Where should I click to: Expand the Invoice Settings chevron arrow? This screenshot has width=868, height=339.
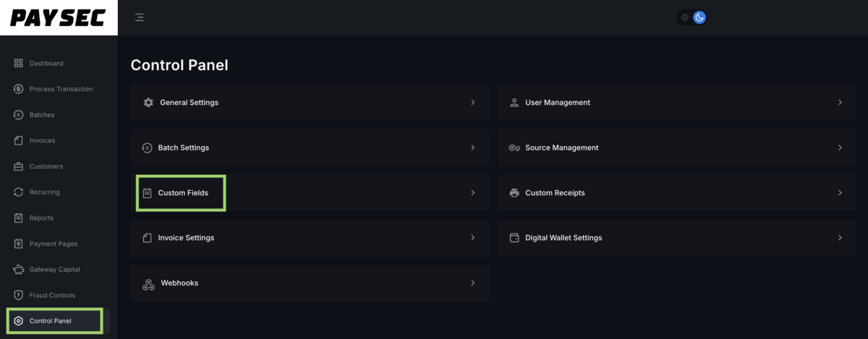click(473, 238)
